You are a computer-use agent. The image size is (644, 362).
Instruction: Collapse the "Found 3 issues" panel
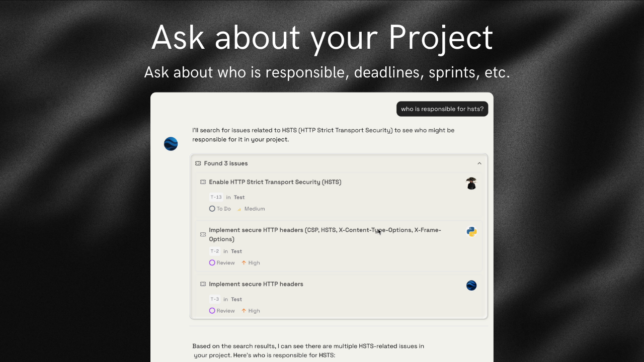pyautogui.click(x=479, y=163)
